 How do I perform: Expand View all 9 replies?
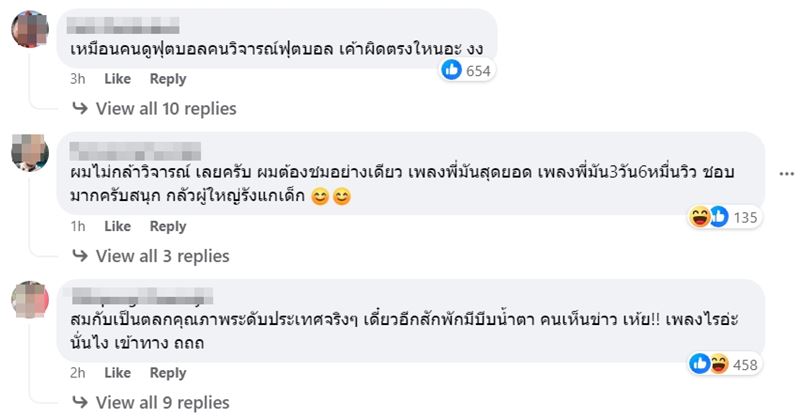coord(162,402)
